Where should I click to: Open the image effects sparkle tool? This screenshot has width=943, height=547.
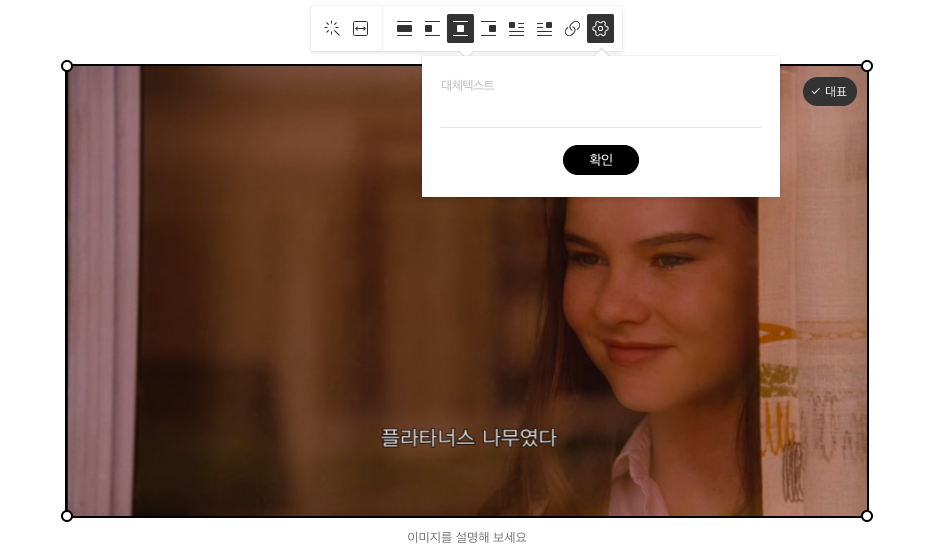[332, 28]
